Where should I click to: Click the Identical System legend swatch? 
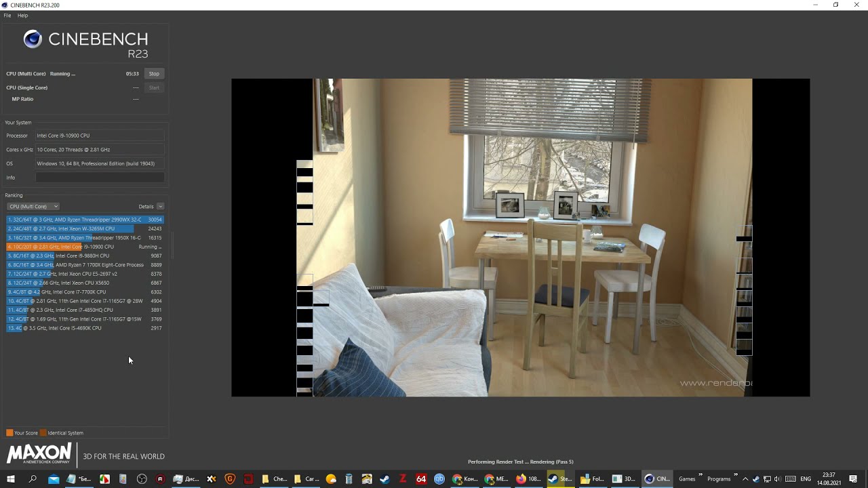pos(43,432)
